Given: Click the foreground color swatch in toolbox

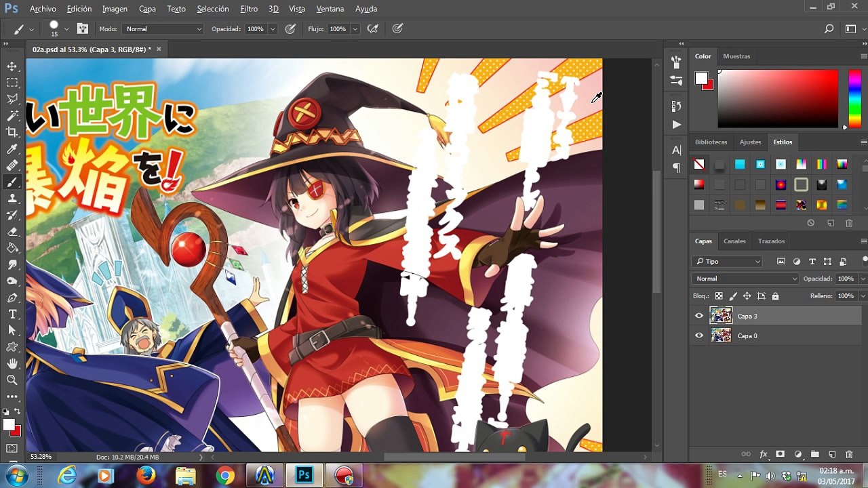Looking at the screenshot, I should [9, 425].
